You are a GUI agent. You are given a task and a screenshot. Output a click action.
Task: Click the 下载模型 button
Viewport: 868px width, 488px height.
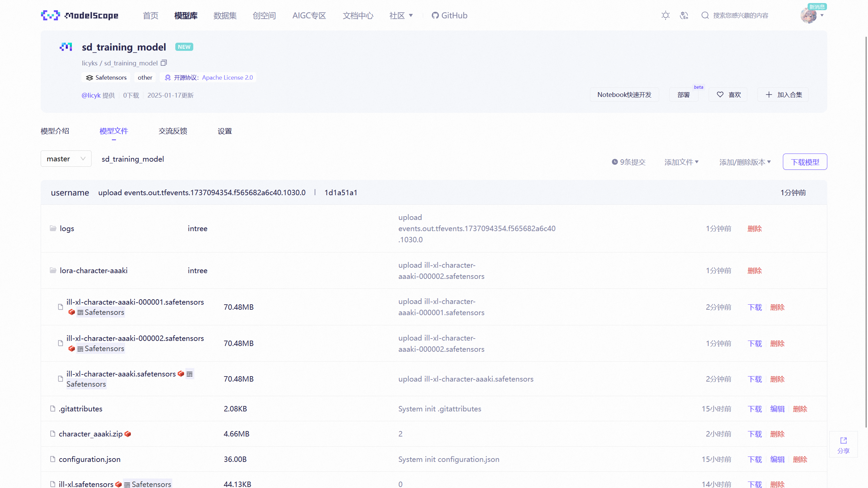[805, 162]
